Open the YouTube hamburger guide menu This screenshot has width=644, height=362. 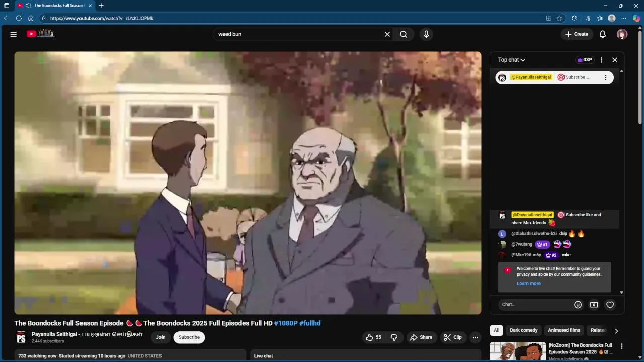[x=14, y=34]
